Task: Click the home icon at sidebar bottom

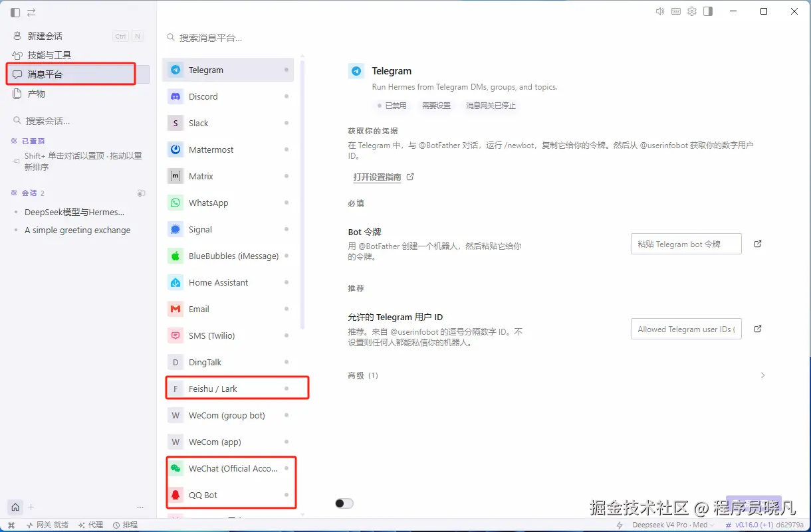Action: point(15,507)
